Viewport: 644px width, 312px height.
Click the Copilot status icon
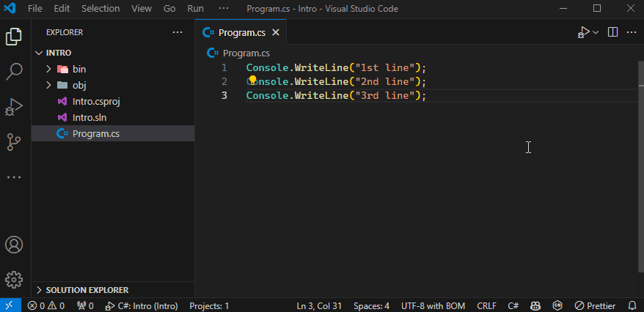click(x=535, y=306)
